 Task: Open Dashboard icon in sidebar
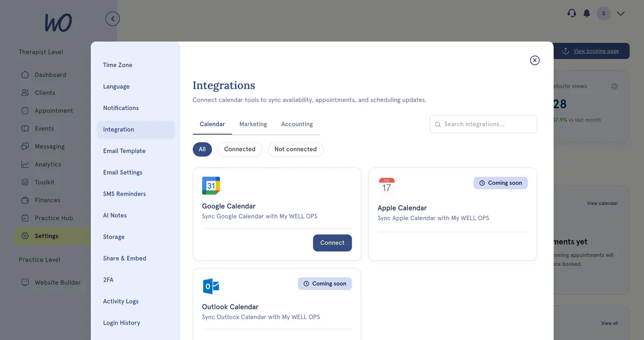[x=25, y=75]
